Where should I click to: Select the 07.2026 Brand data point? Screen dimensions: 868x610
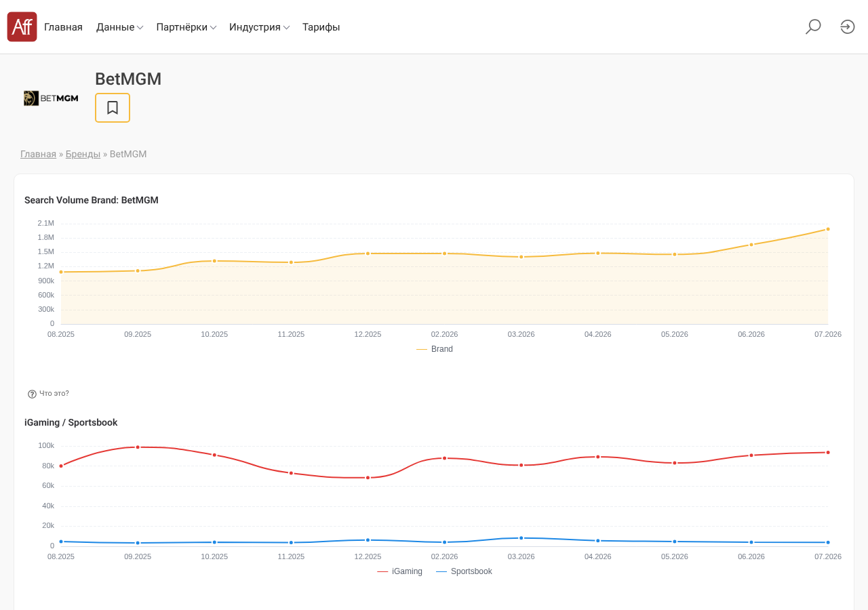click(828, 229)
